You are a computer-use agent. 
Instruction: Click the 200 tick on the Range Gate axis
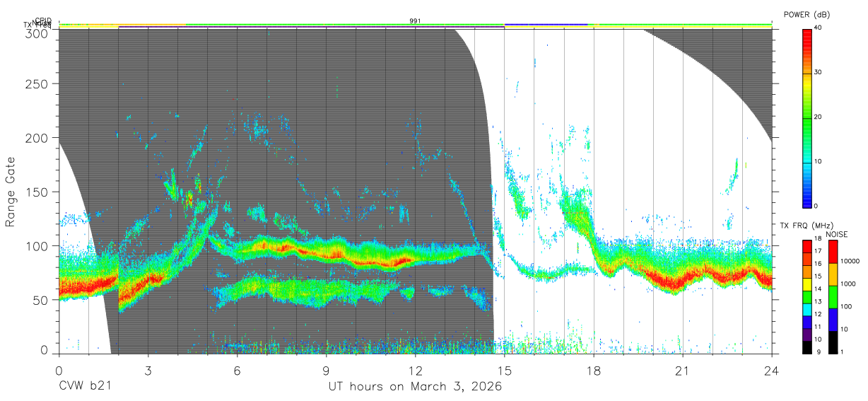[37, 138]
